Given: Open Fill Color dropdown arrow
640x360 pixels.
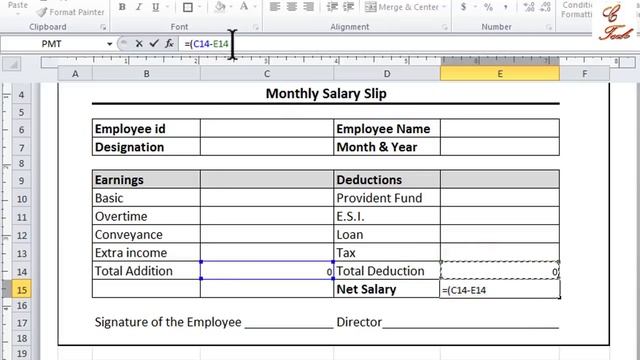Looking at the screenshot, I should [x=231, y=7].
